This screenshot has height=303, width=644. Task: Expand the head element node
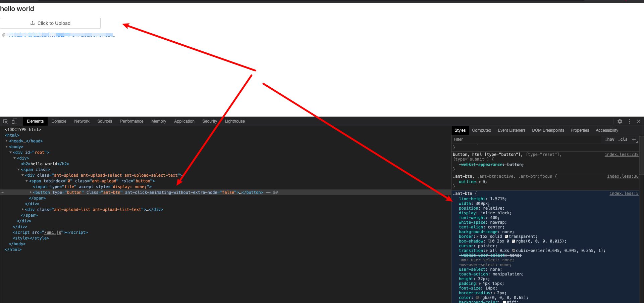click(x=6, y=141)
